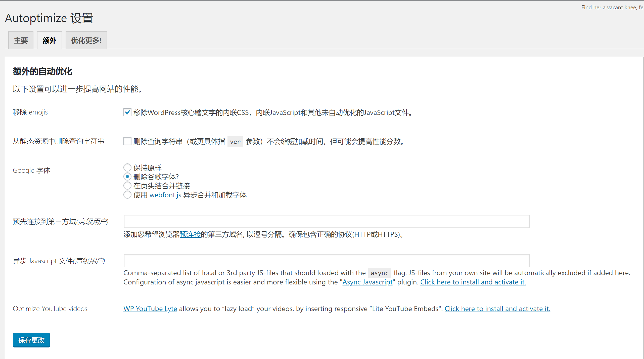Switch to the 主要 tab
The image size is (644, 359).
tap(21, 40)
